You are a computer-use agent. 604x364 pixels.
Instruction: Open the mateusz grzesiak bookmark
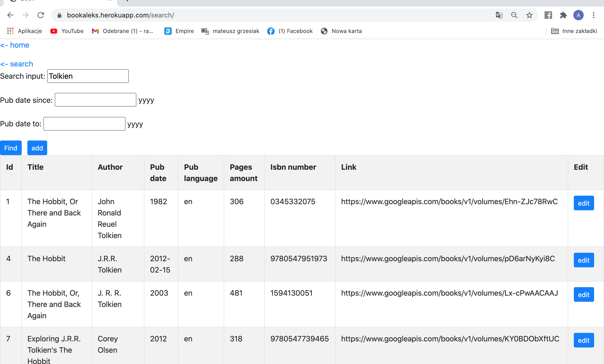230,31
